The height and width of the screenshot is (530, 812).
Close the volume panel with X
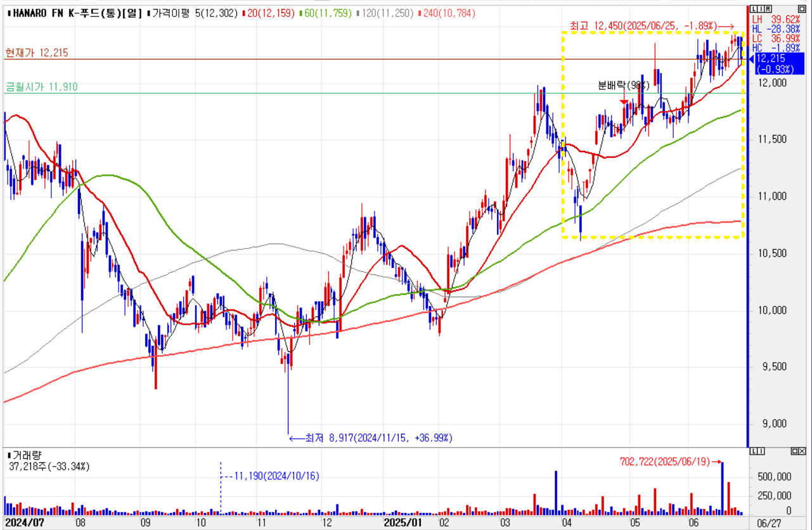point(803,451)
